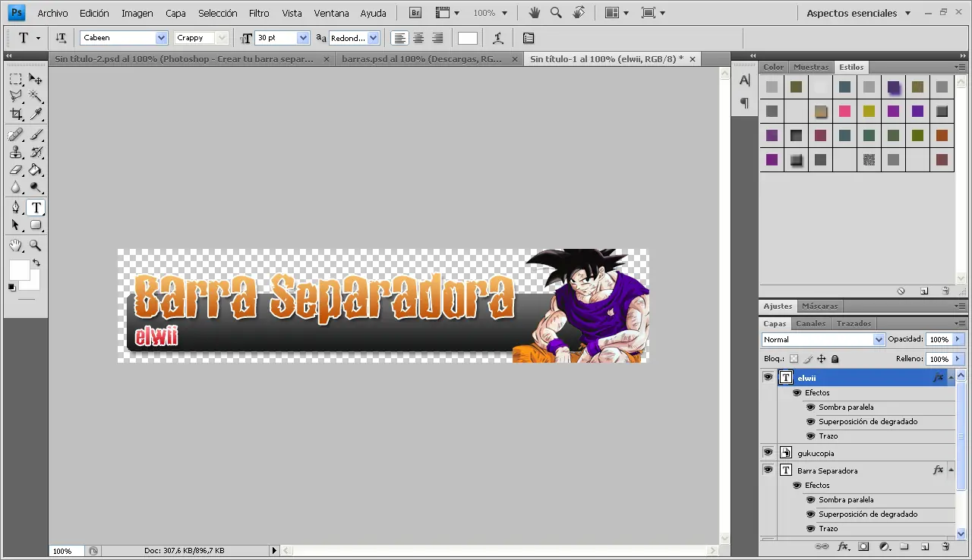Collapse the effects of Barra Separadora layer
Viewport: 972px width, 560px height.
951,470
